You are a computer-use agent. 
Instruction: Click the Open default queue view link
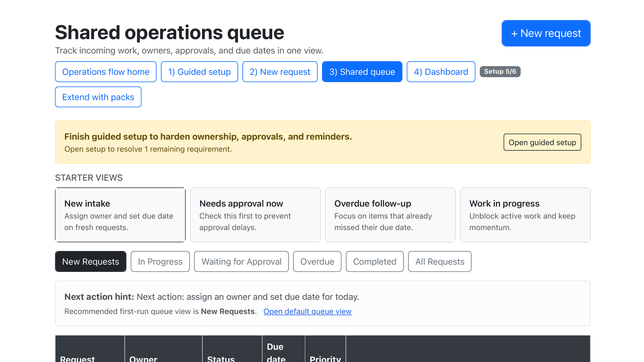coord(307,311)
